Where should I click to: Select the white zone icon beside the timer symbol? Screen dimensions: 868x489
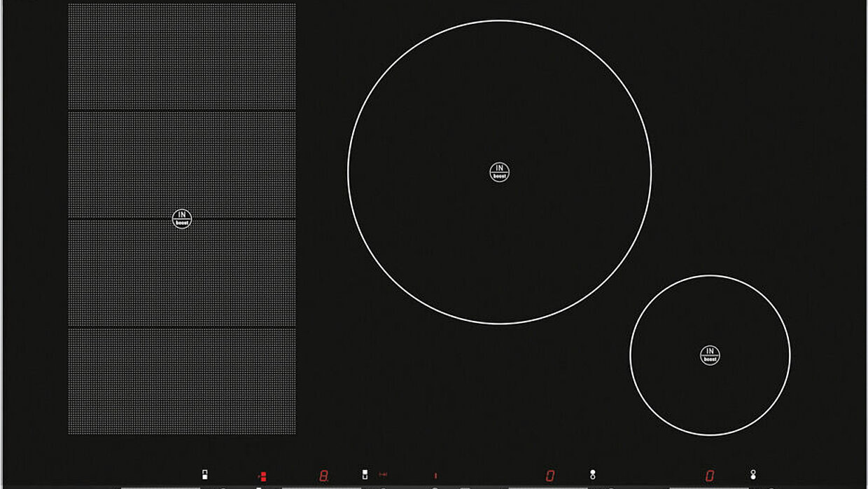click(x=365, y=475)
